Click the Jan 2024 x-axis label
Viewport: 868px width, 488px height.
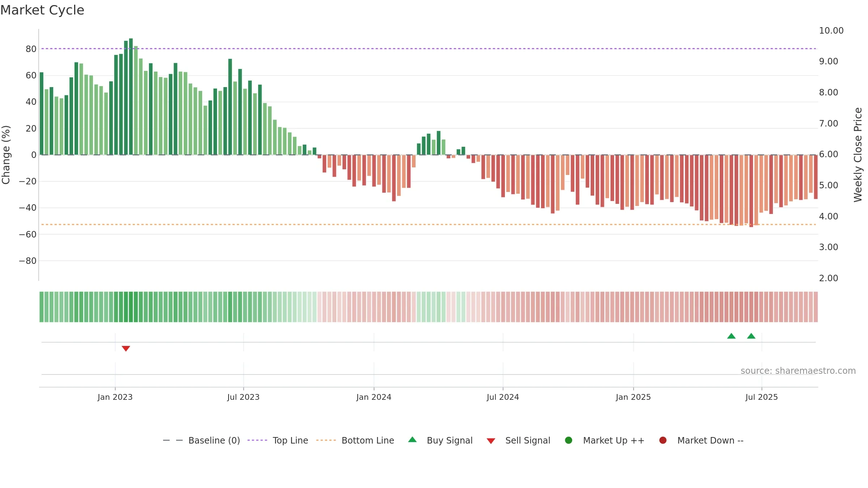(x=374, y=397)
